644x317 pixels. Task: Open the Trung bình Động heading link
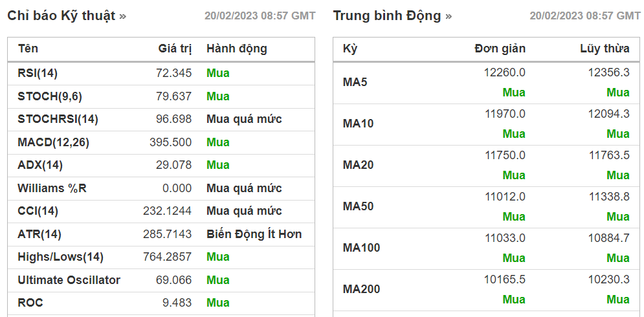(392, 16)
